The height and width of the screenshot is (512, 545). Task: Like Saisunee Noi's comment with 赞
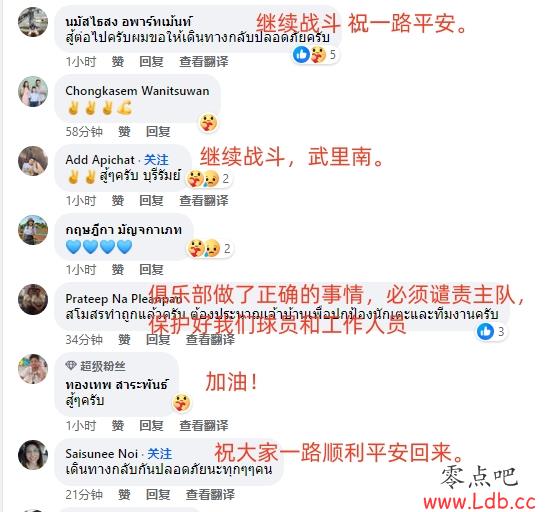(x=124, y=494)
